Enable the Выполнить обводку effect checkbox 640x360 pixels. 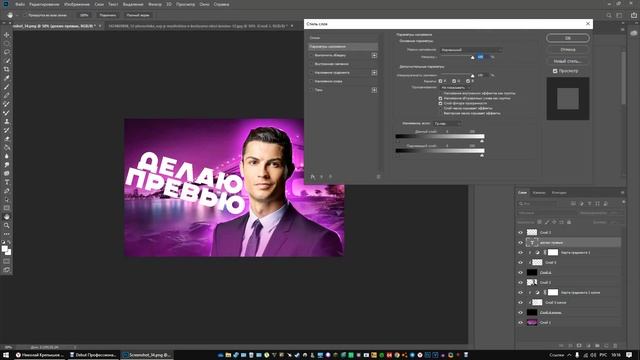coord(312,55)
